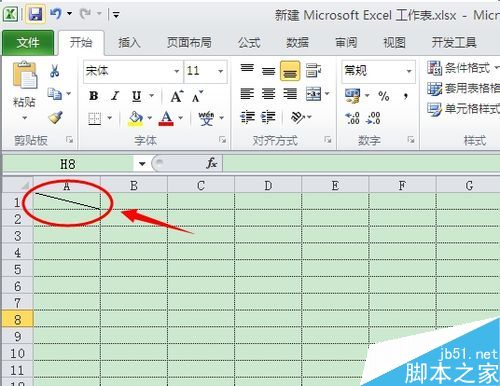Viewport: 500px width, 386px height.
Task: Select column C header
Action: coord(201,185)
